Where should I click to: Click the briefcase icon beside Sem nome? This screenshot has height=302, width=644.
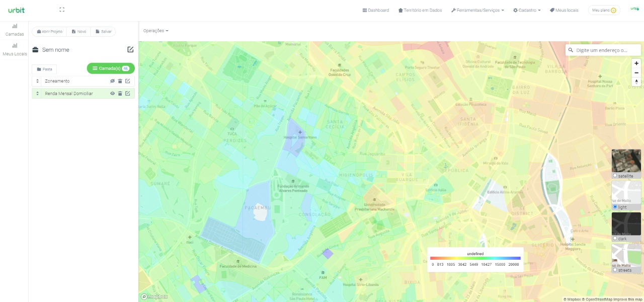coord(36,50)
